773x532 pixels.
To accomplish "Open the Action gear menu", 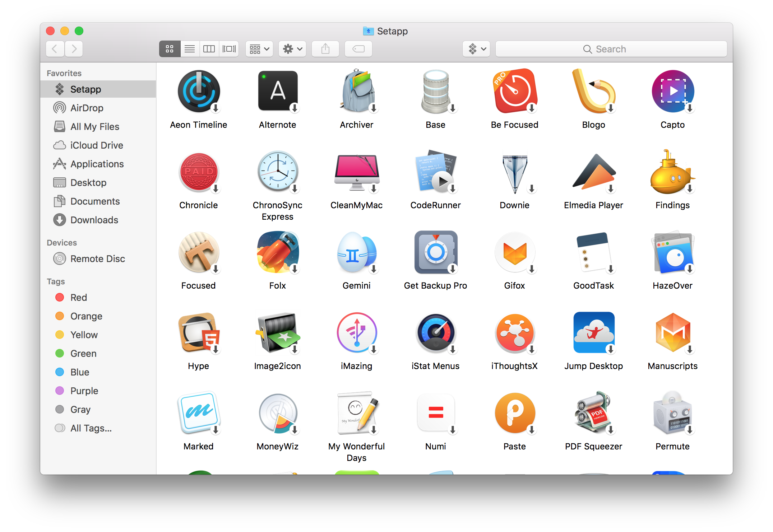I will click(292, 49).
